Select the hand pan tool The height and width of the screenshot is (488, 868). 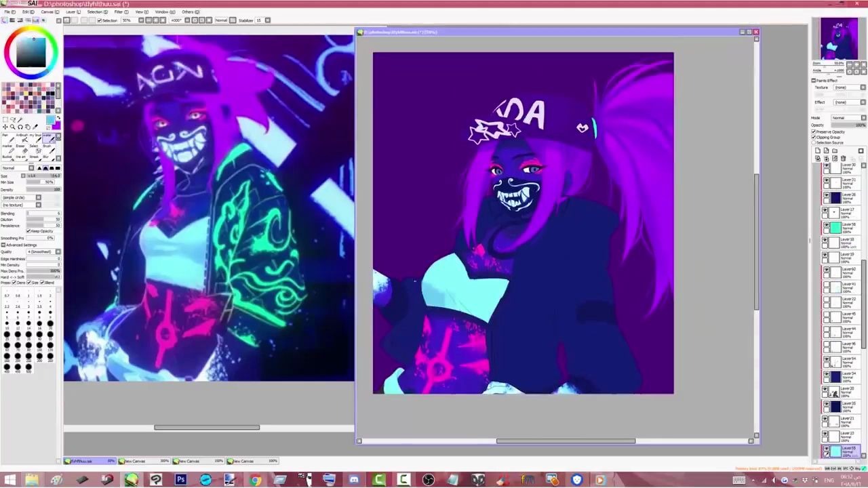pyautogui.click(x=28, y=127)
